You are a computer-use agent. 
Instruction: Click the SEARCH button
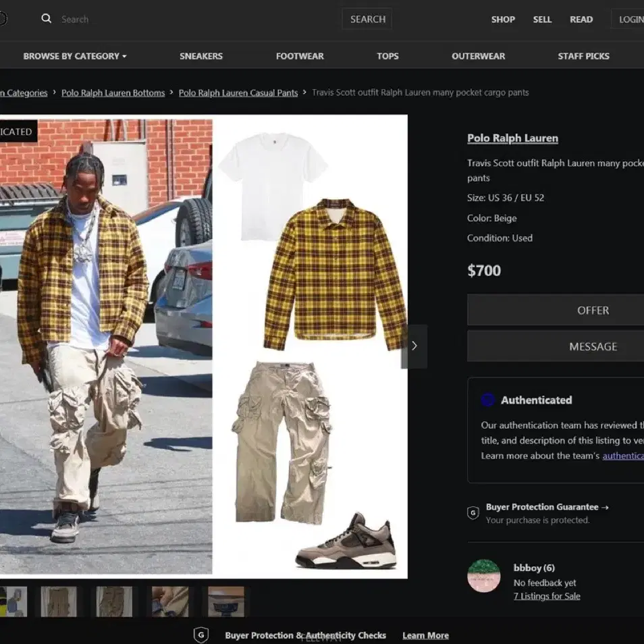367,19
